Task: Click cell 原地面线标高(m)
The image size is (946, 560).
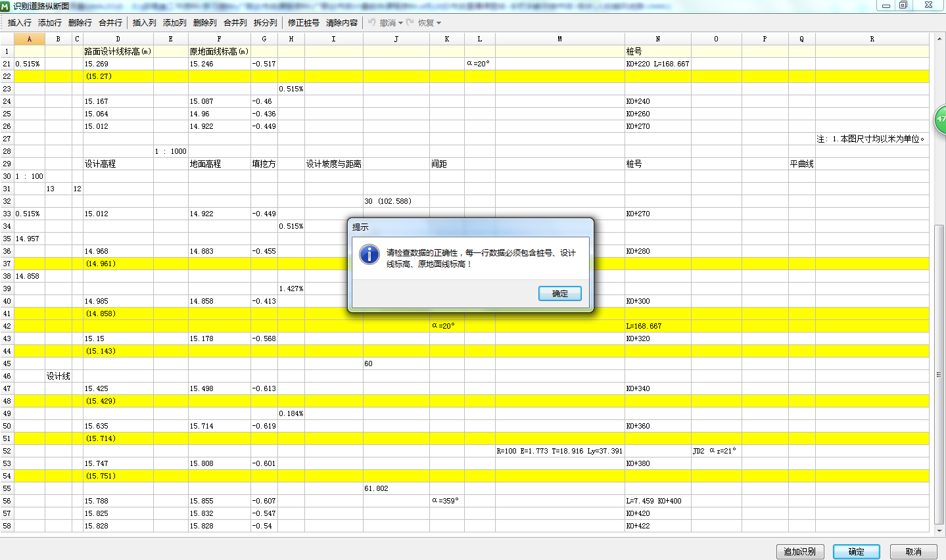Action: coord(220,51)
